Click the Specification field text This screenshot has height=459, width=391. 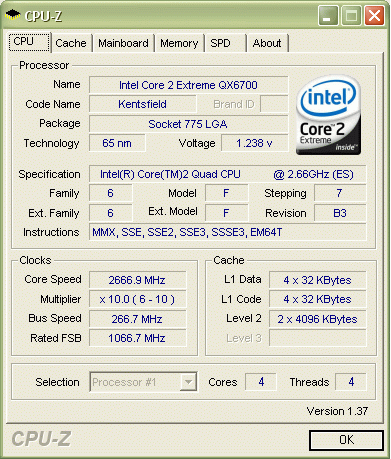click(x=227, y=174)
